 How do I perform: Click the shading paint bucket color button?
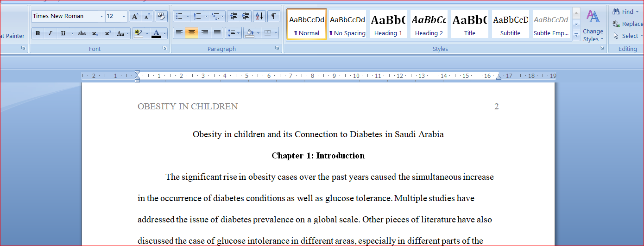pos(249,33)
